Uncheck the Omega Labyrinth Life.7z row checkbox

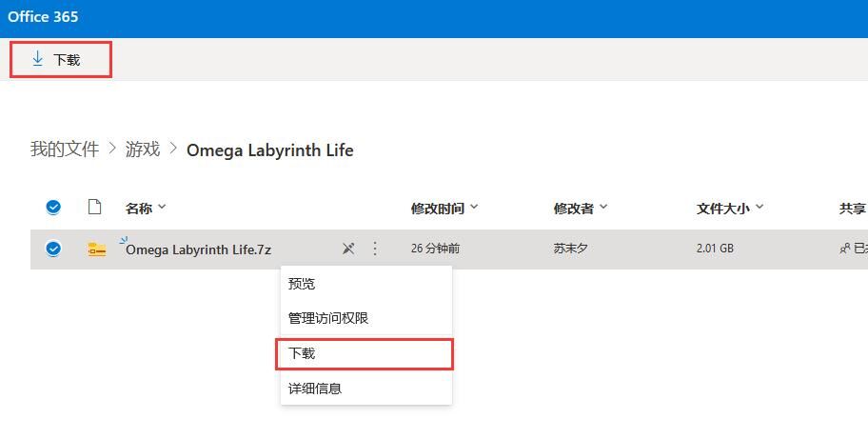53,249
